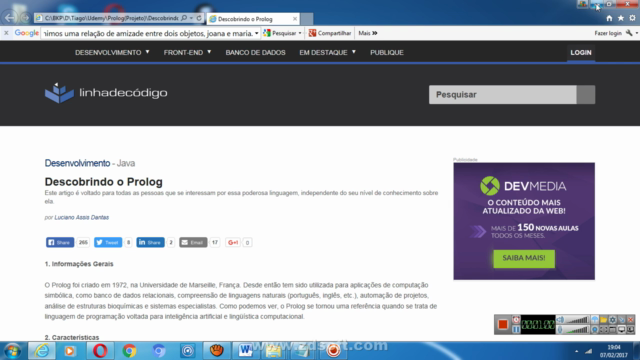Image resolution: width=640 pixels, height=360 pixels.
Task: Open the Google toolbar wrench settings icon
Action: [629, 33]
